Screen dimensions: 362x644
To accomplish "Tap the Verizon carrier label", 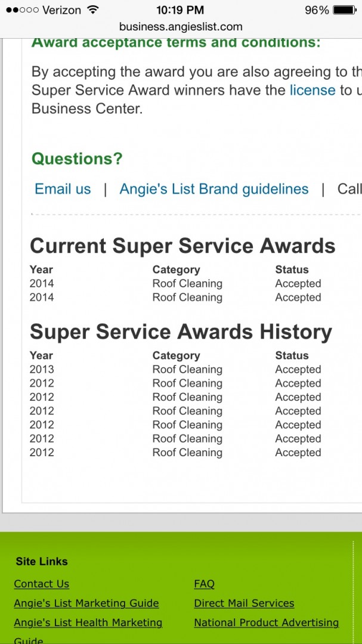I will (61, 10).
